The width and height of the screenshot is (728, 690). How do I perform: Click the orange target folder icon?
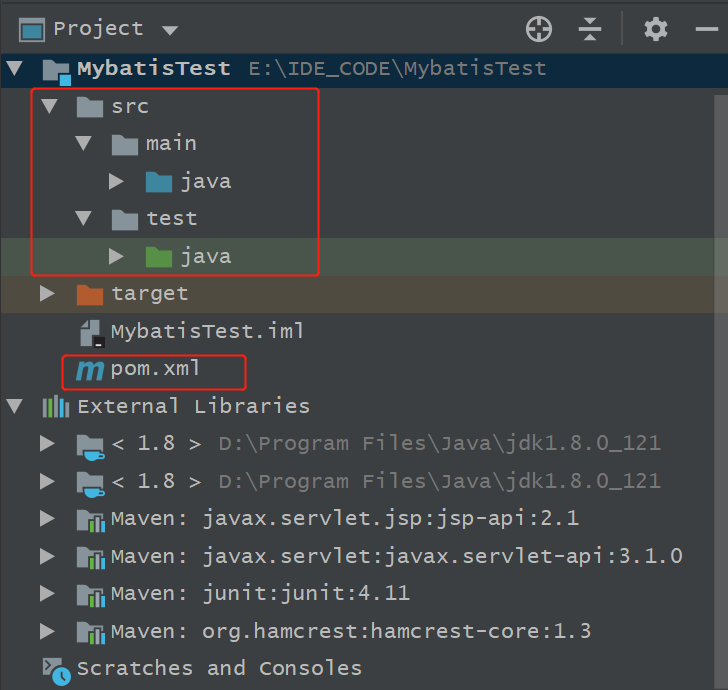coord(90,295)
